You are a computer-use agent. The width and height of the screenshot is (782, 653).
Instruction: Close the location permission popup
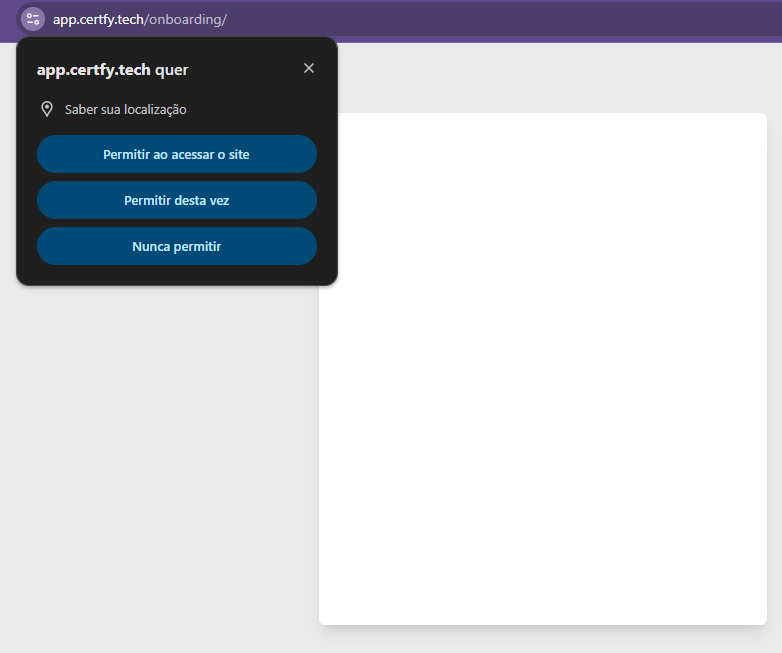click(x=309, y=68)
